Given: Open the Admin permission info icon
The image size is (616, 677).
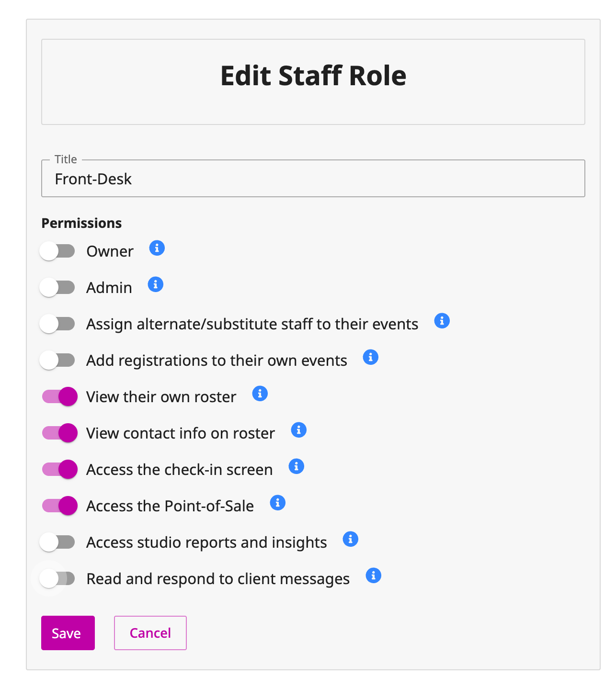Looking at the screenshot, I should [x=156, y=284].
